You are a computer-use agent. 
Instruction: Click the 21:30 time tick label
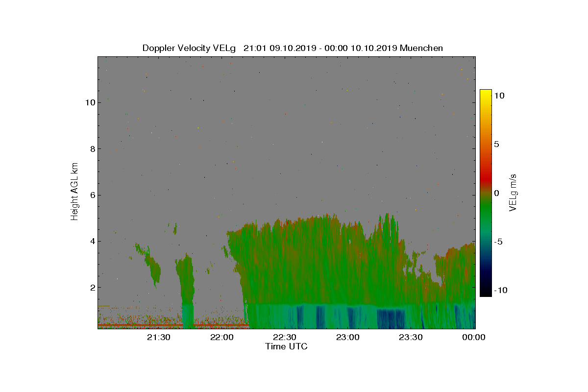[x=159, y=337]
